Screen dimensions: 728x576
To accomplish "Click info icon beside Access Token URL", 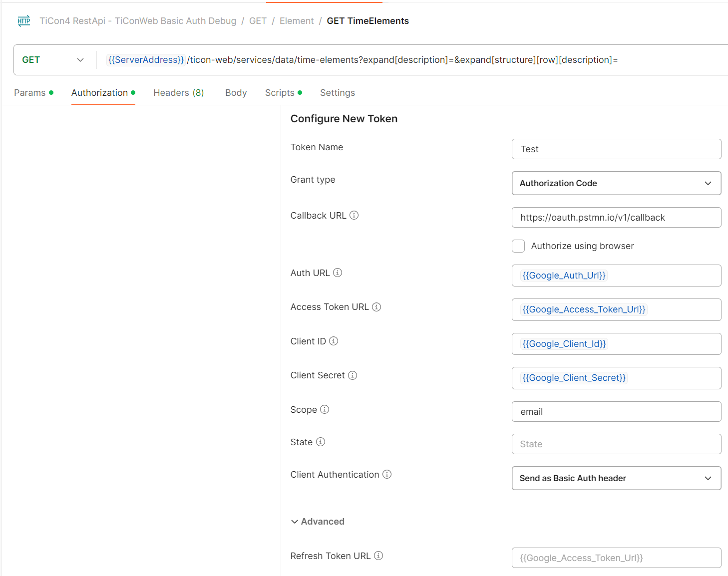I will pos(376,307).
